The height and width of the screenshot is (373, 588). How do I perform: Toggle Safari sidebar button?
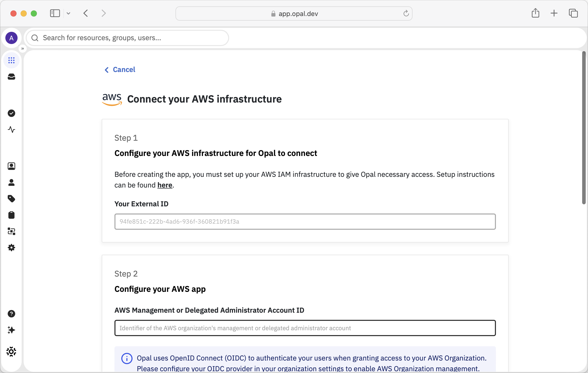[55, 13]
